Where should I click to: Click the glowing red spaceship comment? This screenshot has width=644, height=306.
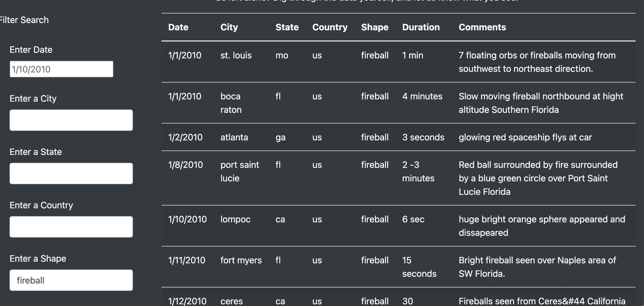pos(525,137)
